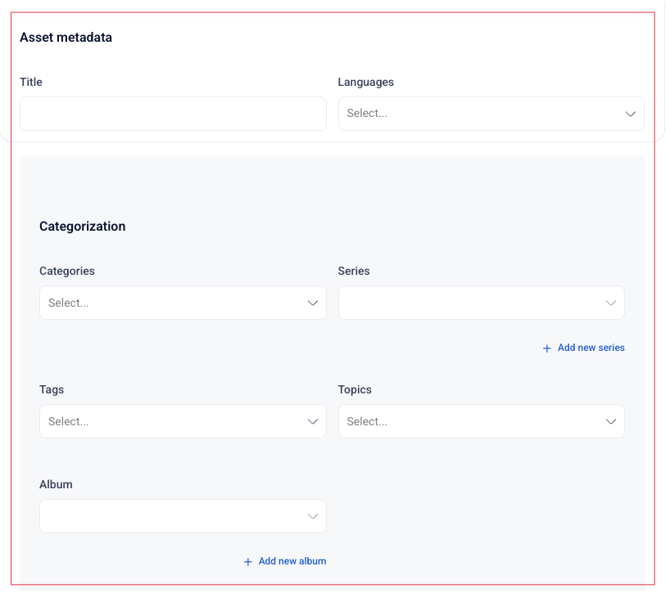Click the 'Categorization' section heading
The image size is (670, 593).
82,226
